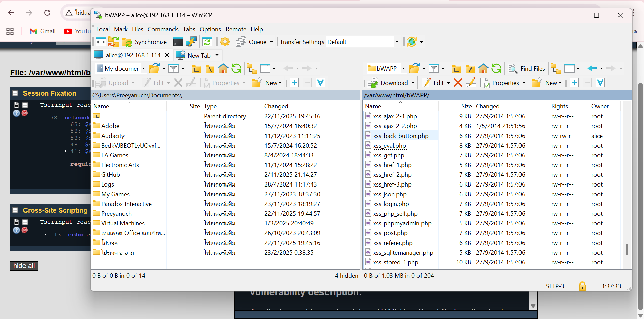The width and height of the screenshot is (644, 319).
Task: Expand the Queue dropdown arrow
Action: coord(271,42)
